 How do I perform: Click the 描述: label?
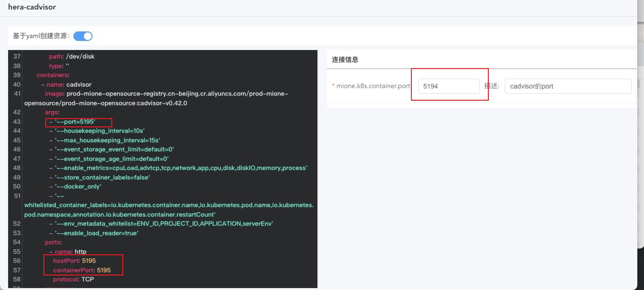491,86
